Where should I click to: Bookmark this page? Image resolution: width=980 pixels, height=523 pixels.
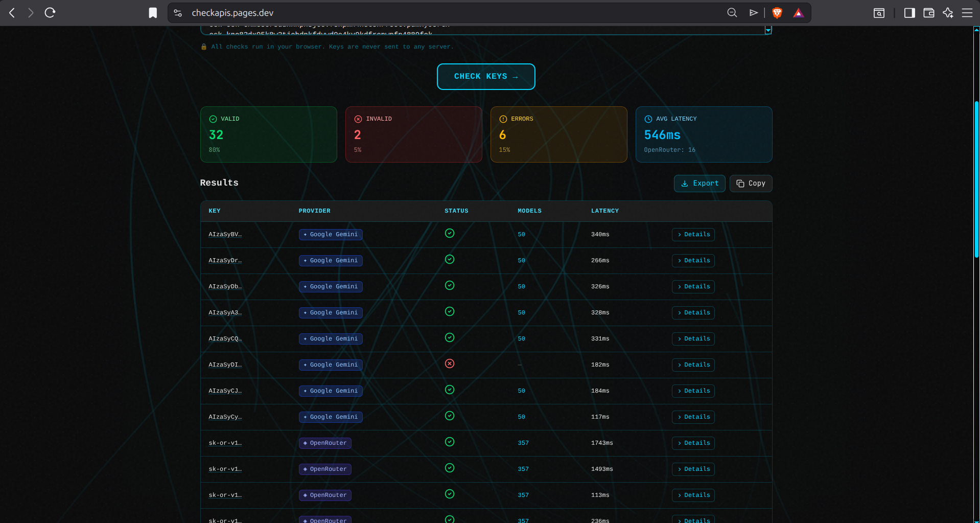[x=153, y=13]
